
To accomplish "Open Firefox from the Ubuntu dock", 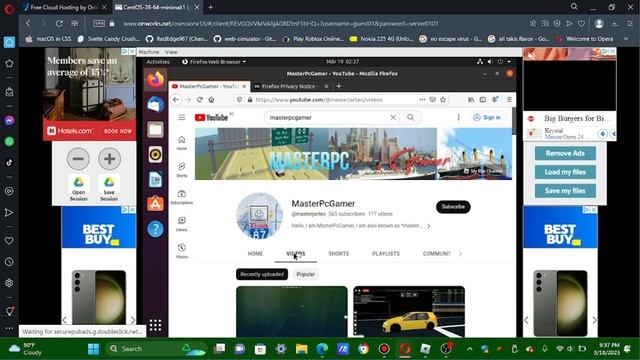I will (155, 79).
